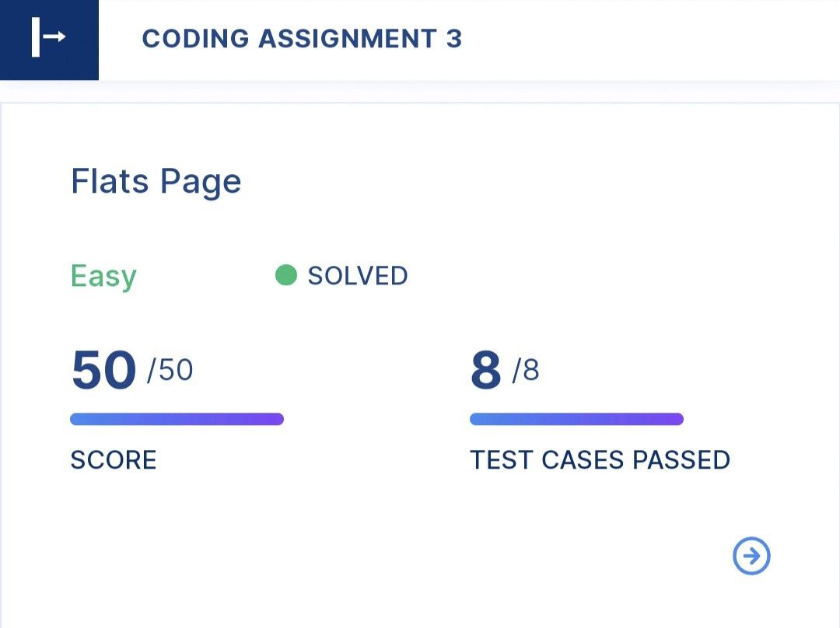
Task: Click the Flats Page card background
Action: (x=420, y=514)
